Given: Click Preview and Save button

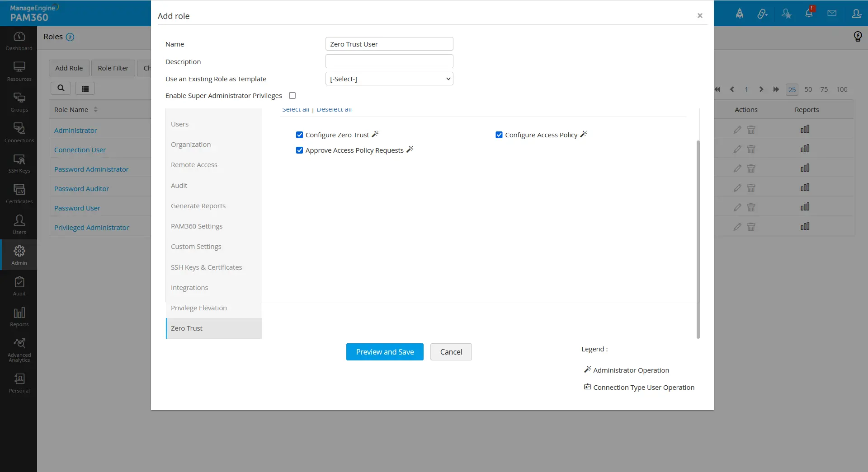Looking at the screenshot, I should pyautogui.click(x=385, y=352).
